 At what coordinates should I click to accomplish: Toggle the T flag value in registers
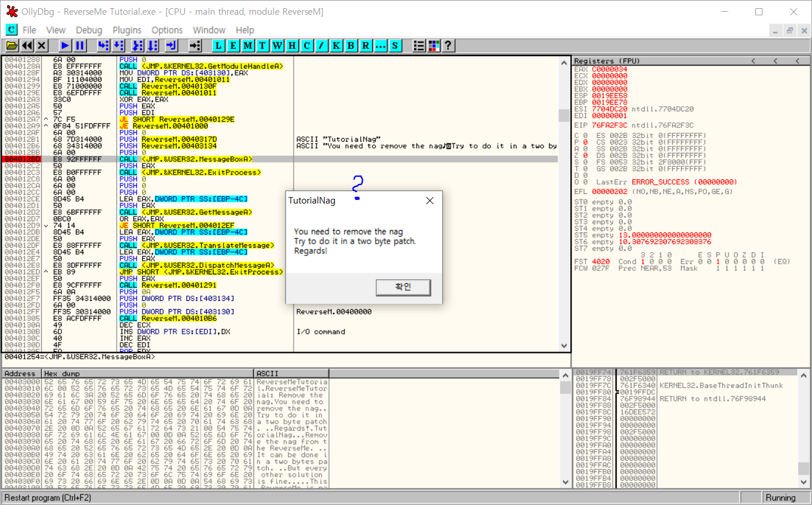(584, 169)
